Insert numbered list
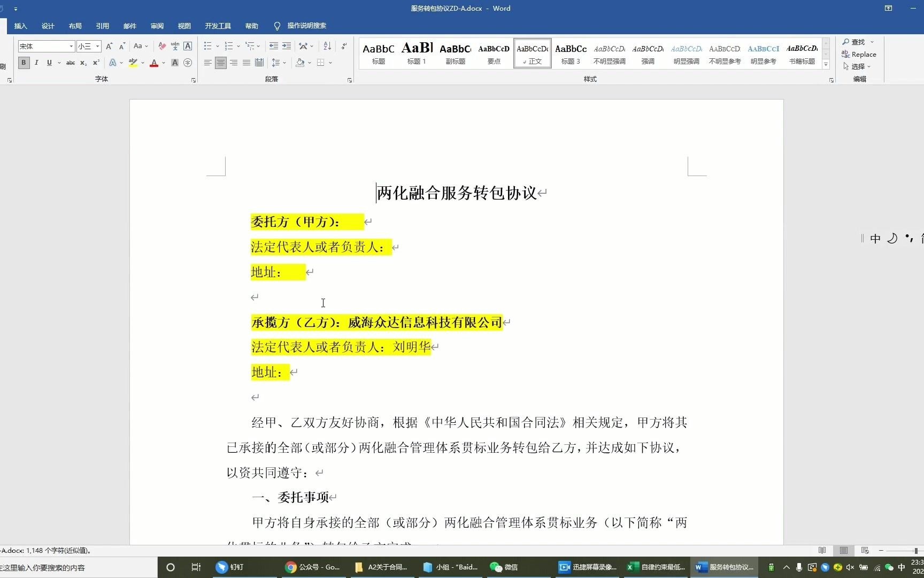Image resolution: width=924 pixels, height=578 pixels. [x=229, y=46]
